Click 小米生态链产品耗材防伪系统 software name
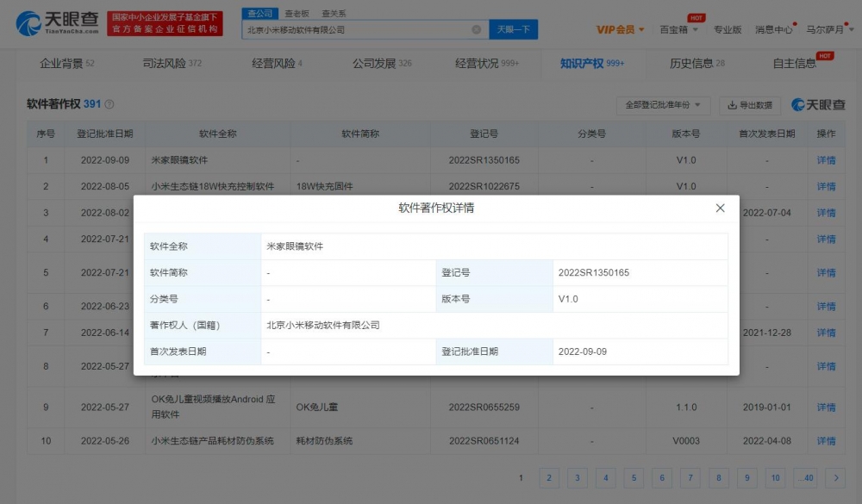The height and width of the screenshot is (504, 862). 213,441
